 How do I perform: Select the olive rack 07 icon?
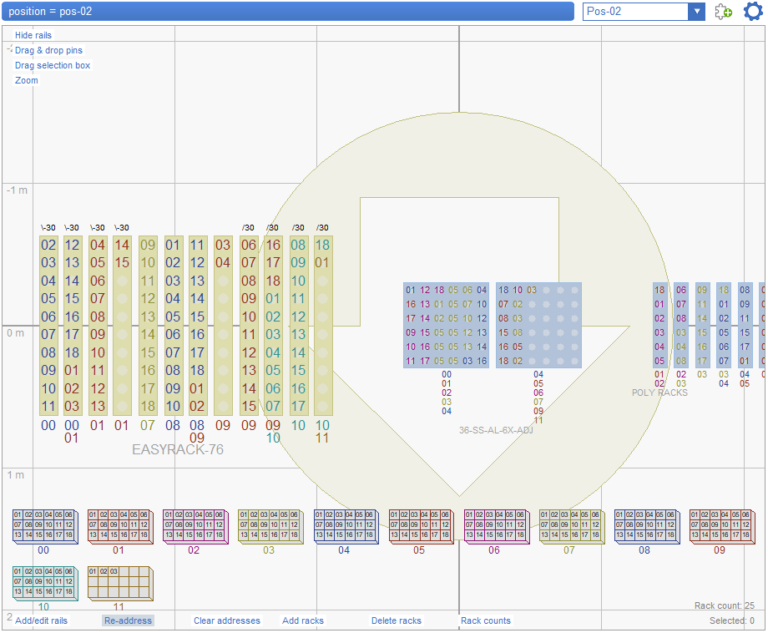coord(570,525)
